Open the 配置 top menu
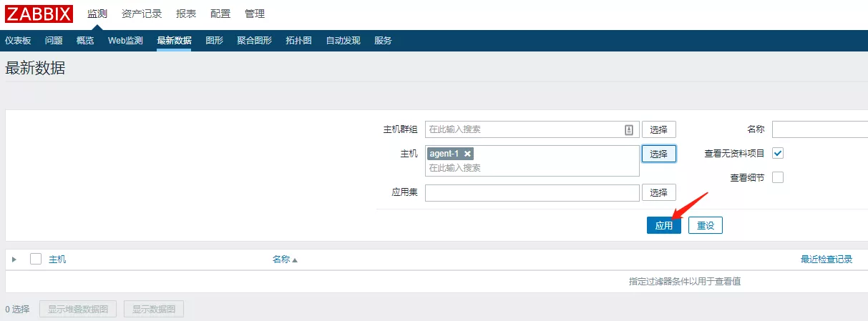The width and height of the screenshot is (868, 321). 220,14
